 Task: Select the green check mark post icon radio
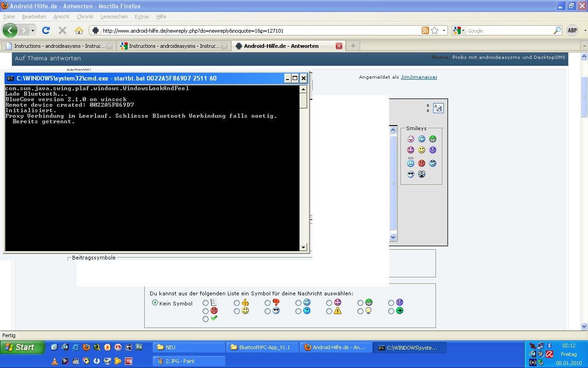[x=205, y=319]
